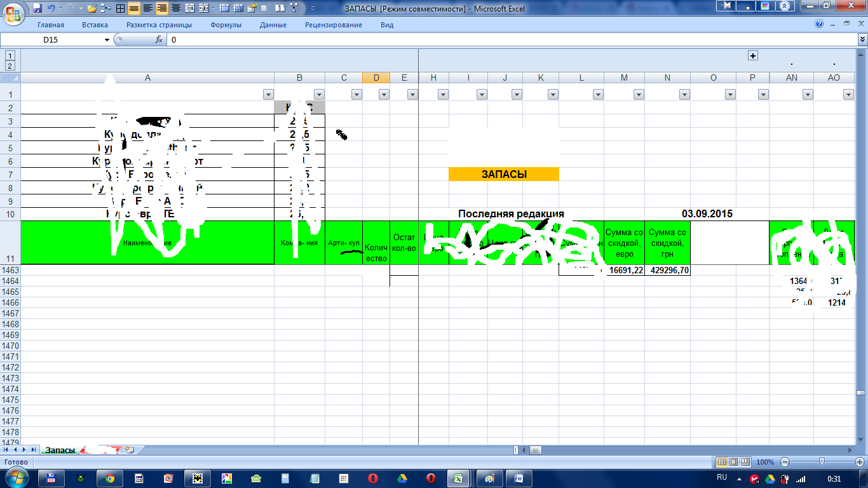The image size is (868, 488).
Task: Open the filter dropdown in column B
Action: coord(318,94)
